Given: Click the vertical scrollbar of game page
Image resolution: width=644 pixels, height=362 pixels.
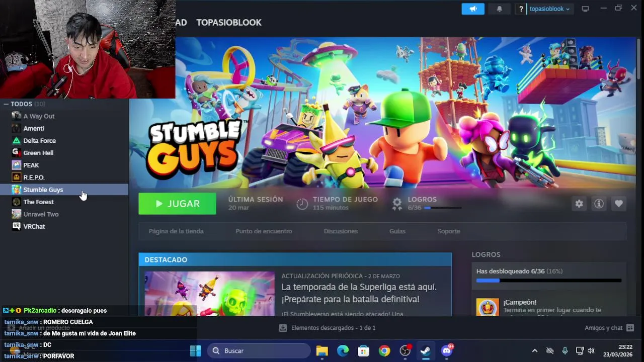Looking at the screenshot, I should click(x=638, y=59).
